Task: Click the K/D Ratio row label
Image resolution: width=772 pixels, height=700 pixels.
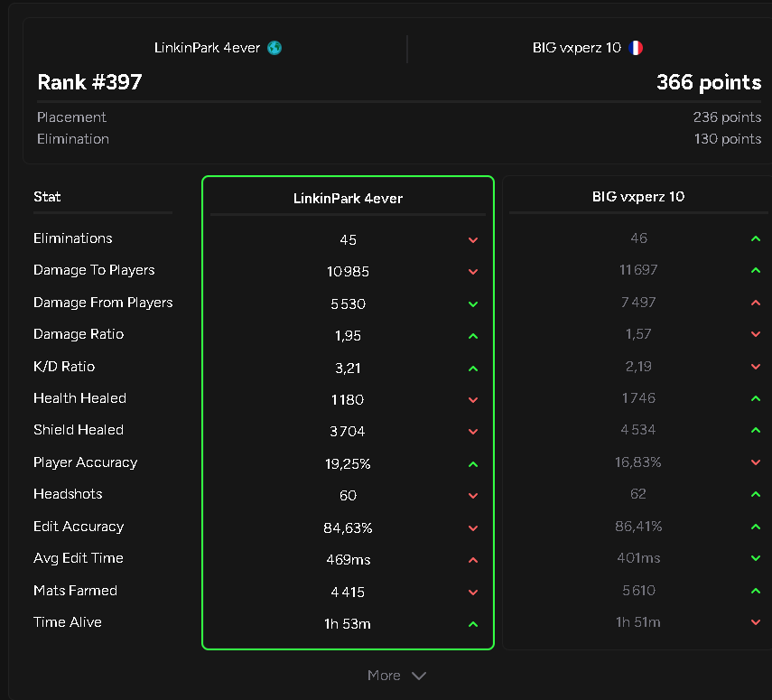Action: 64,367
